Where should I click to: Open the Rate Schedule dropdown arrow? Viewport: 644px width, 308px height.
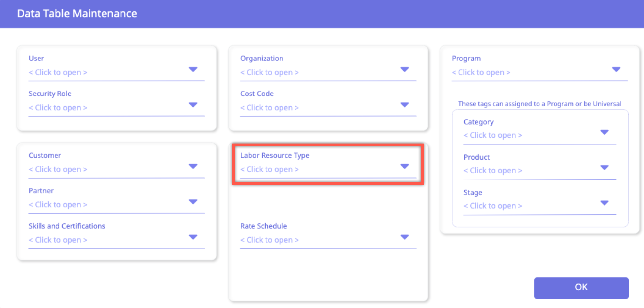[405, 237]
